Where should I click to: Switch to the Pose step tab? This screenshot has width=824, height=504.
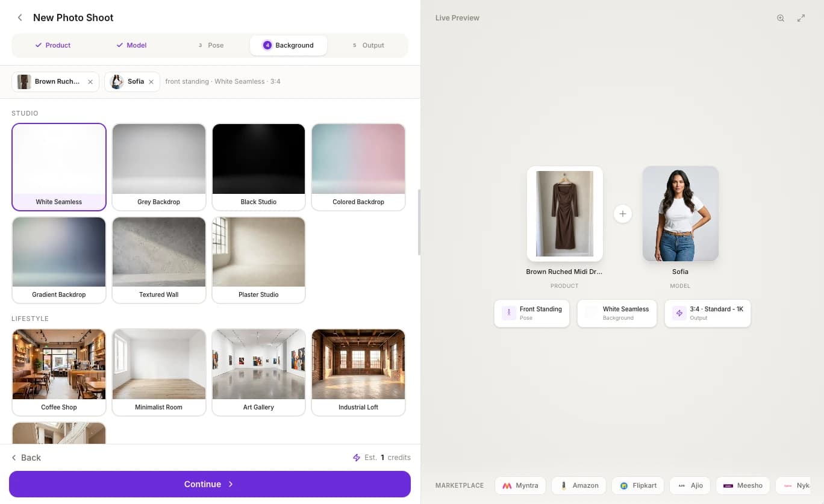[x=211, y=45]
